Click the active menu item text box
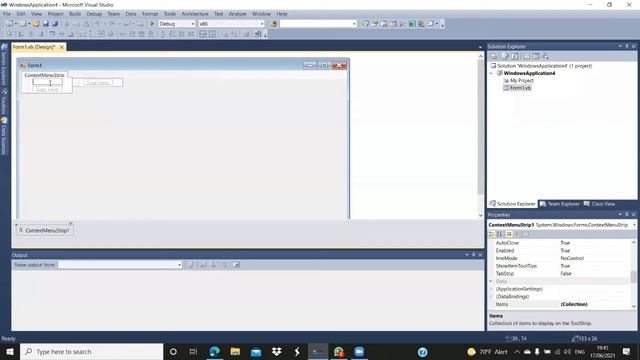 [x=48, y=82]
